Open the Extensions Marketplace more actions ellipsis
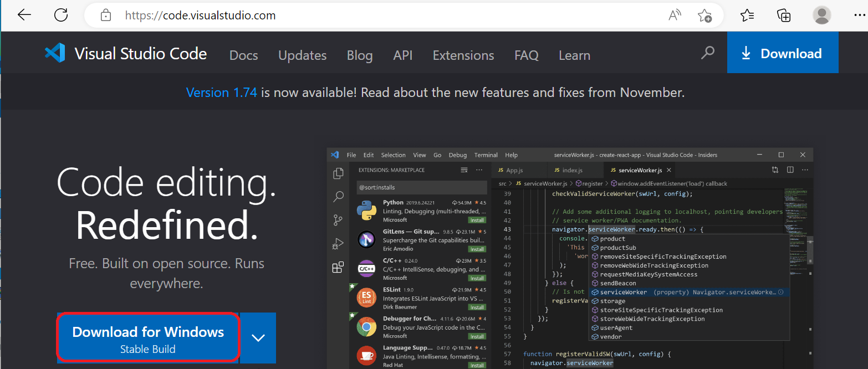The width and height of the screenshot is (868, 369). coord(479,170)
